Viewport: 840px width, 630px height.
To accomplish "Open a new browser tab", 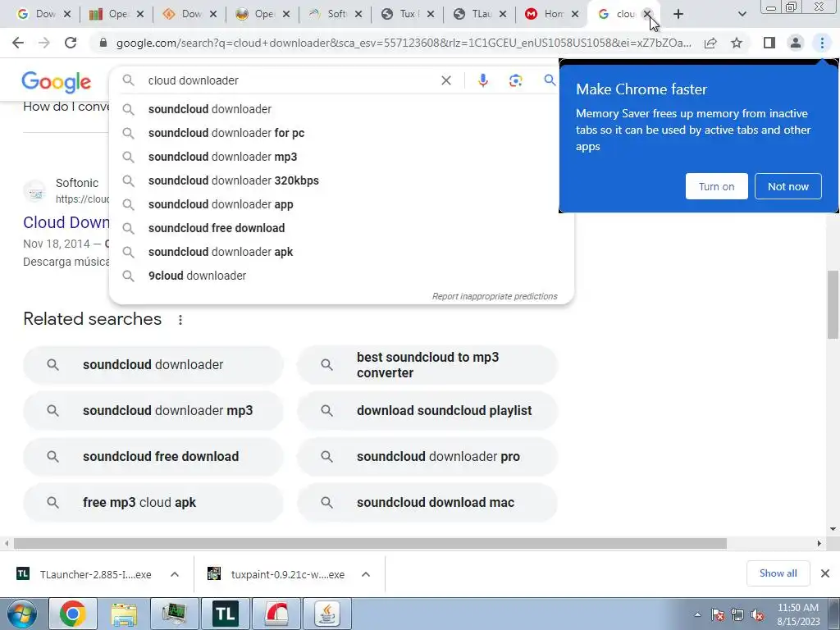I will point(678,14).
